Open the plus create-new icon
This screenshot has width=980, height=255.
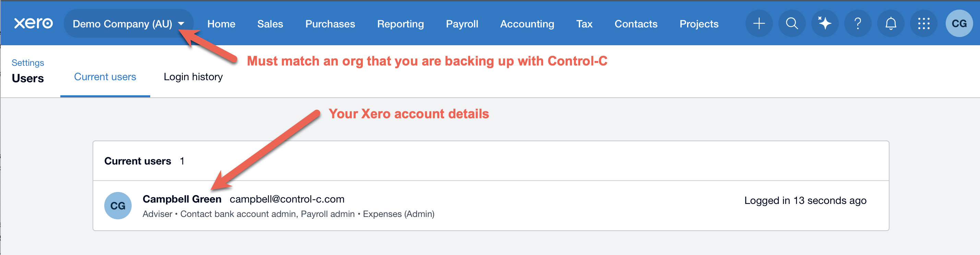click(758, 24)
